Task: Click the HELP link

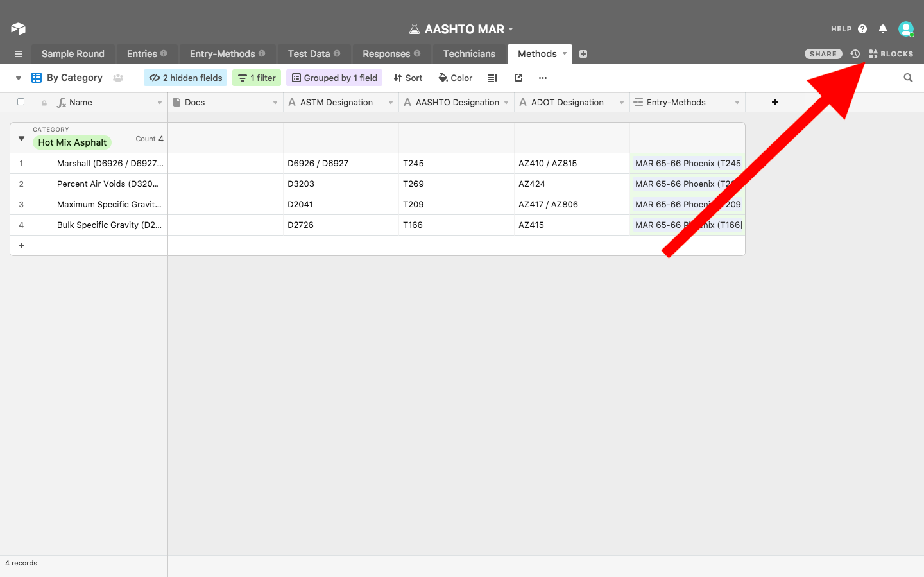Action: tap(841, 29)
